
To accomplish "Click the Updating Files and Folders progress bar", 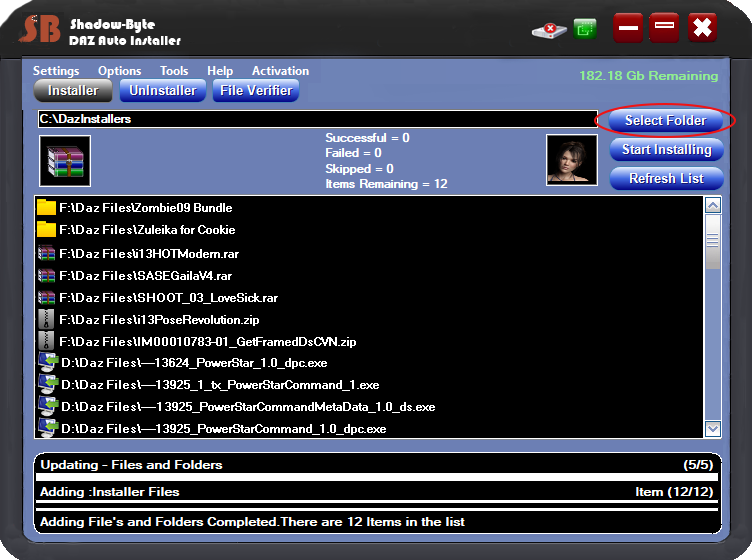I will point(377,477).
